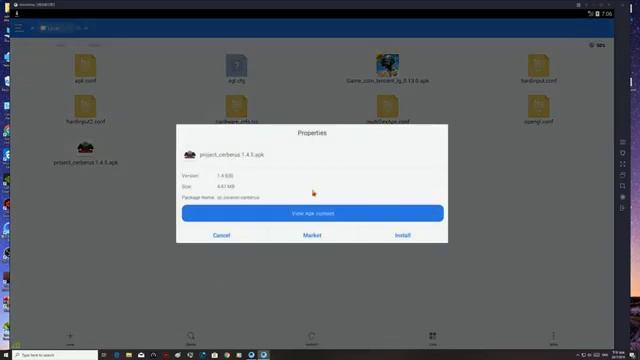Click the More dots icon in bottom toolbar
This screenshot has width=640, height=360.
point(553,336)
